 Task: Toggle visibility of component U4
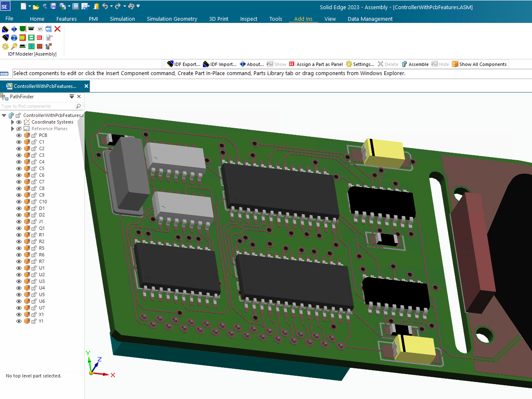tap(19, 288)
